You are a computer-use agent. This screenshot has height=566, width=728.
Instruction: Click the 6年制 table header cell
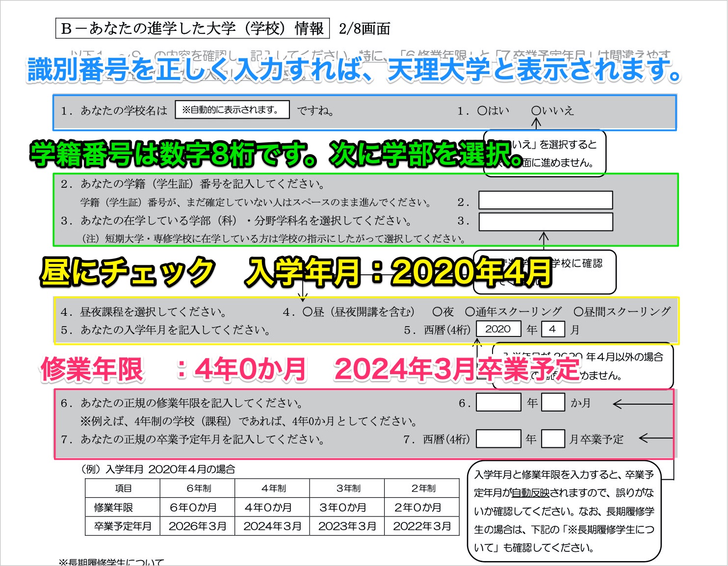[x=198, y=489]
